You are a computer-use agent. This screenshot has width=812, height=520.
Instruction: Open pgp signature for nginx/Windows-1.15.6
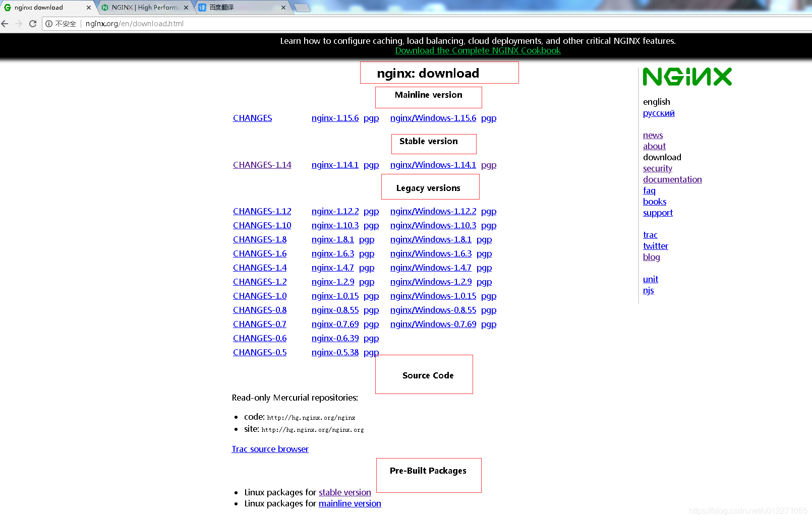point(489,118)
